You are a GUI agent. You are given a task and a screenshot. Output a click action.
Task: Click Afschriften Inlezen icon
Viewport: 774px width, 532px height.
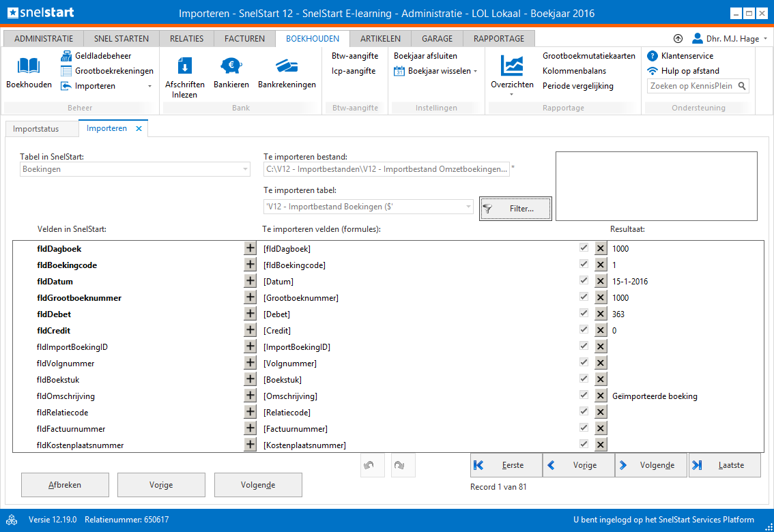pyautogui.click(x=184, y=65)
